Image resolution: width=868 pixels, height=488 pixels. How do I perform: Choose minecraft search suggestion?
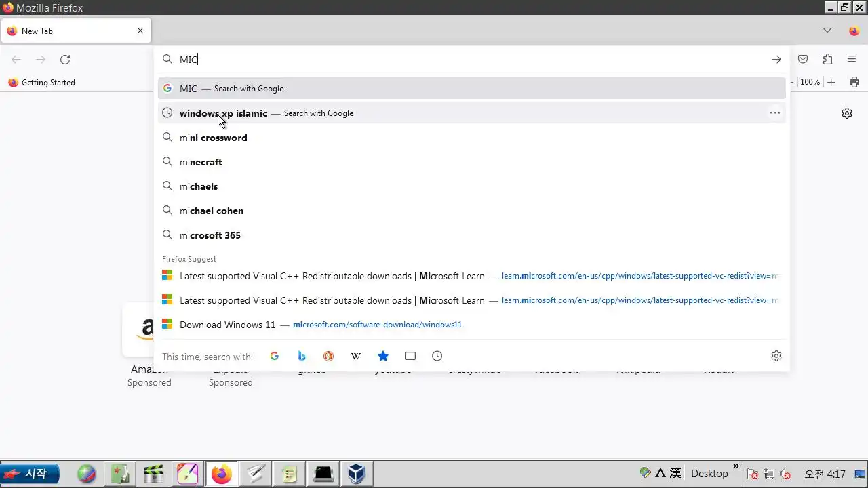tap(472, 162)
